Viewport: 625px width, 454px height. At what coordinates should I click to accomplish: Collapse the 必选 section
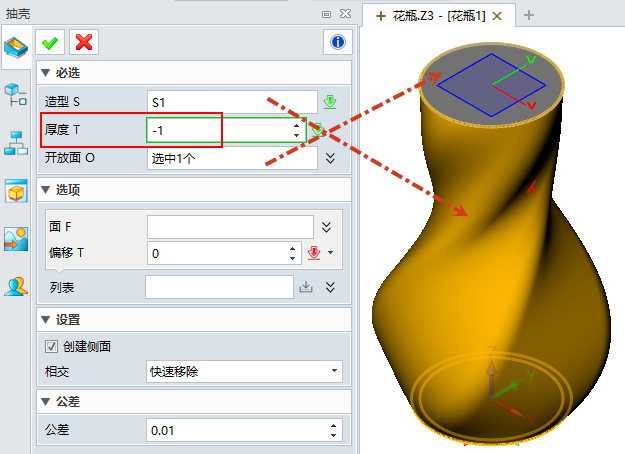pos(44,73)
